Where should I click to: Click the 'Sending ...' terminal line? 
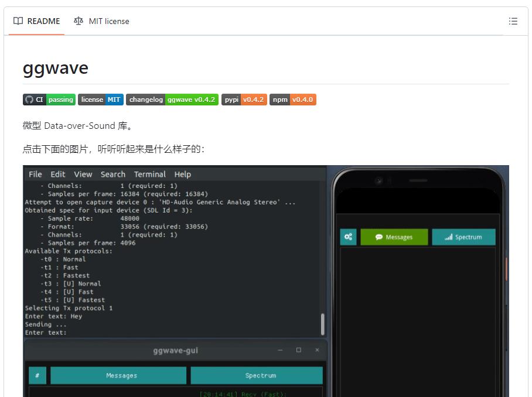(46, 324)
